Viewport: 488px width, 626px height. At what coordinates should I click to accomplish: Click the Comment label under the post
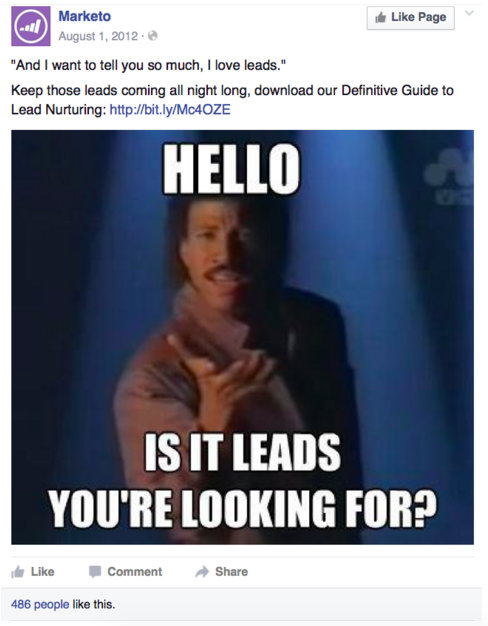135,572
